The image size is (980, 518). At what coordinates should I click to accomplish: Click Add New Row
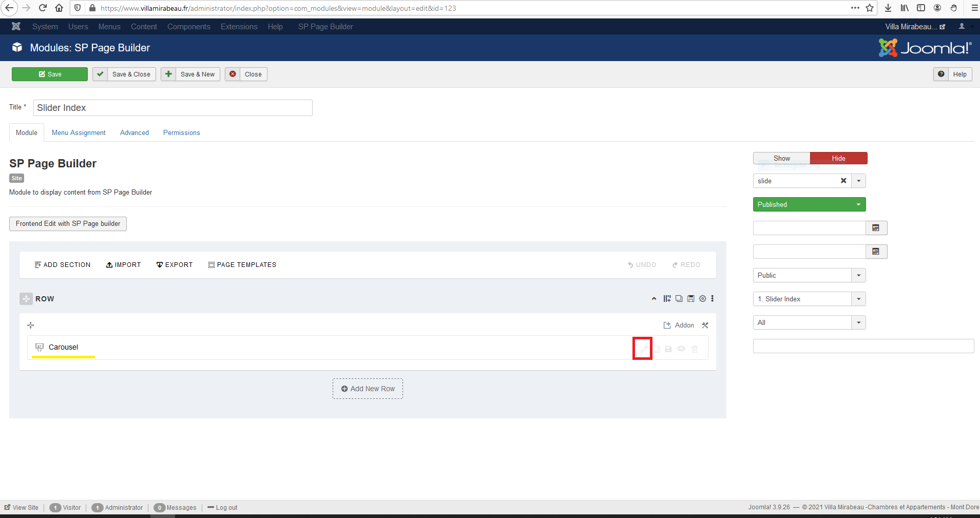368,389
